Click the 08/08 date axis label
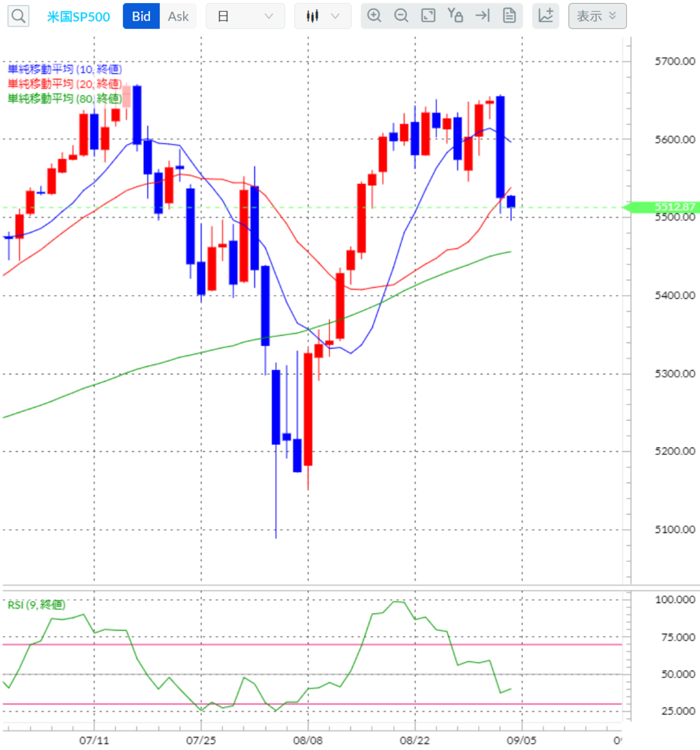The image size is (700, 750). click(308, 741)
